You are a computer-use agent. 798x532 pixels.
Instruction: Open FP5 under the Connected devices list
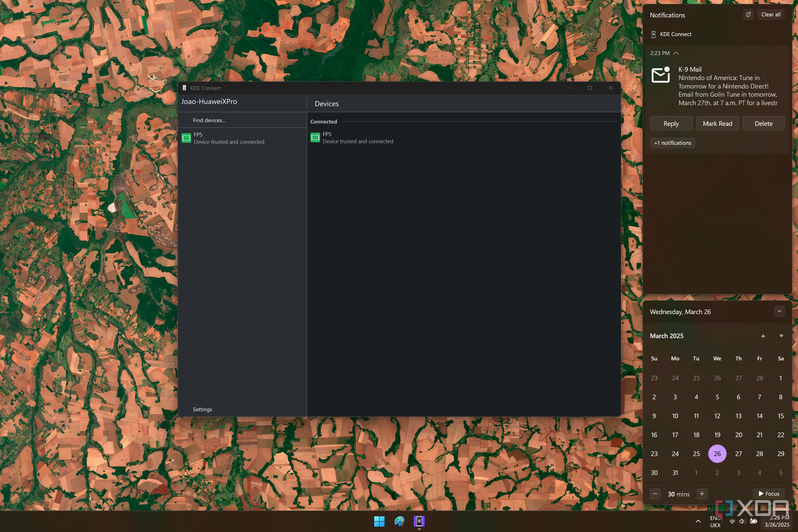pos(463,138)
